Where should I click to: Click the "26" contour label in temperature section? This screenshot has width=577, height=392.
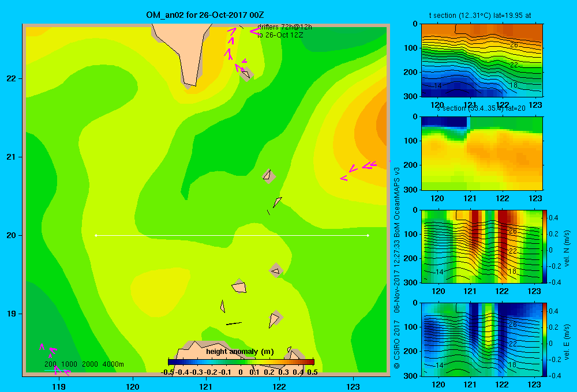[514, 45]
